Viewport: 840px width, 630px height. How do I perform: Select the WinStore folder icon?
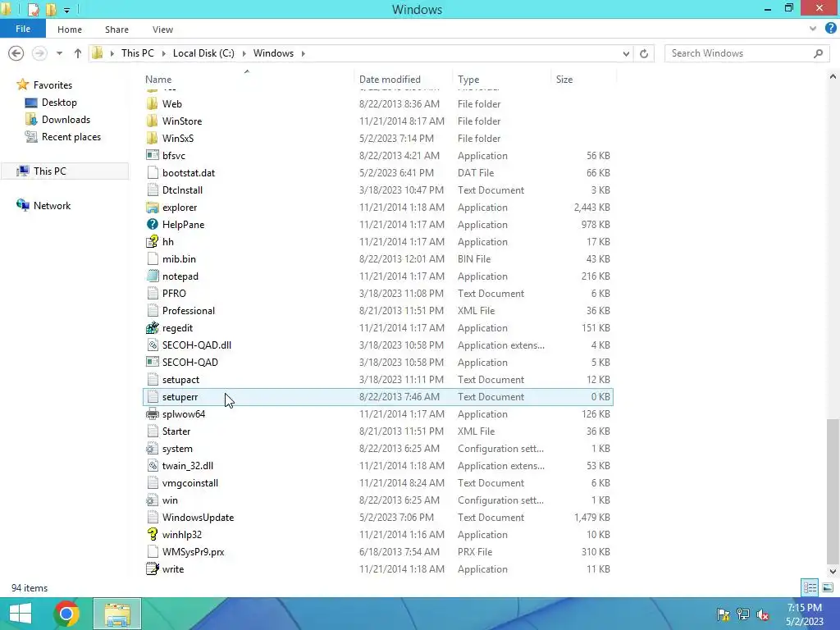pos(152,121)
